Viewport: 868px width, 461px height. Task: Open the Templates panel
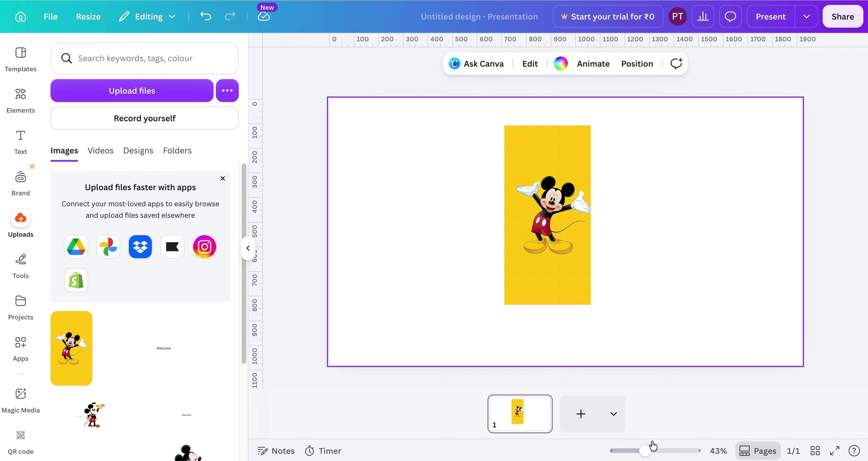pyautogui.click(x=21, y=59)
